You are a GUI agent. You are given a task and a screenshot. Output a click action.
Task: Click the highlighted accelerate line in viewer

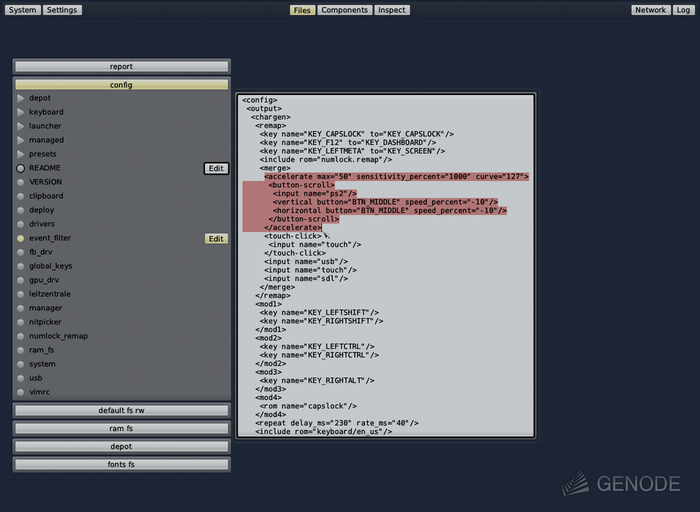click(396, 177)
